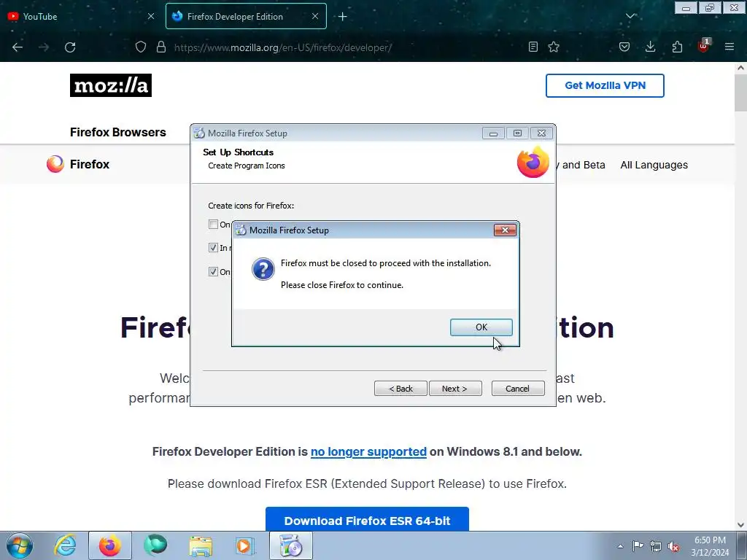This screenshot has height=560, width=747.
Task: Open the 'no longer supported' link
Action: (x=368, y=451)
